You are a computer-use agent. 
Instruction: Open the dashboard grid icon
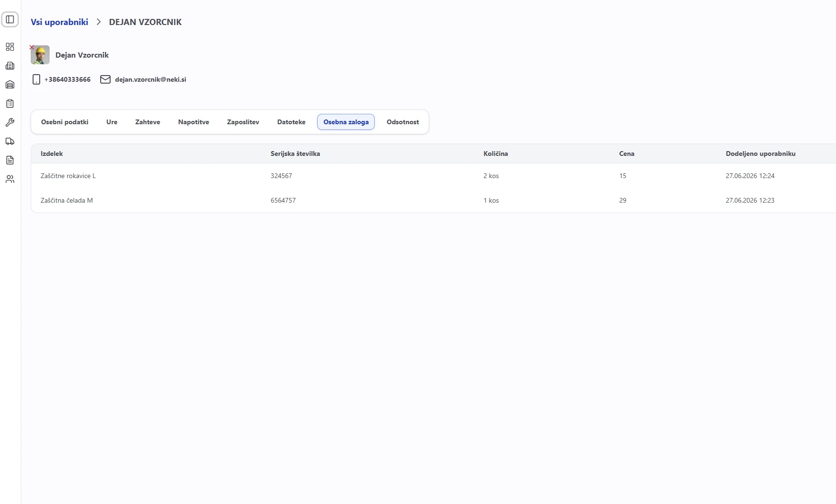tap(10, 47)
